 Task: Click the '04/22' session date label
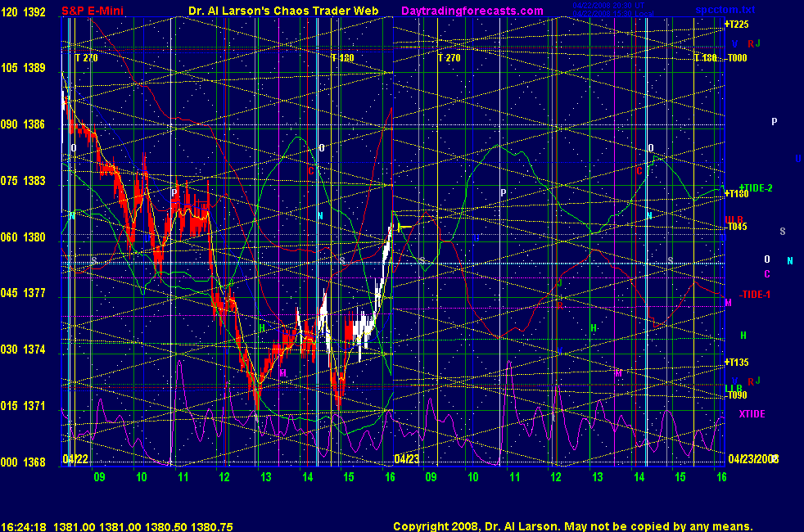point(75,458)
